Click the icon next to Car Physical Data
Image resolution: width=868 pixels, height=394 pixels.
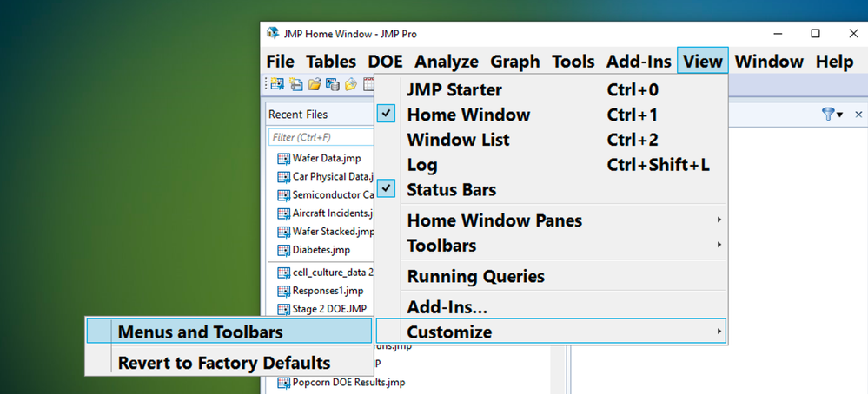tap(284, 177)
